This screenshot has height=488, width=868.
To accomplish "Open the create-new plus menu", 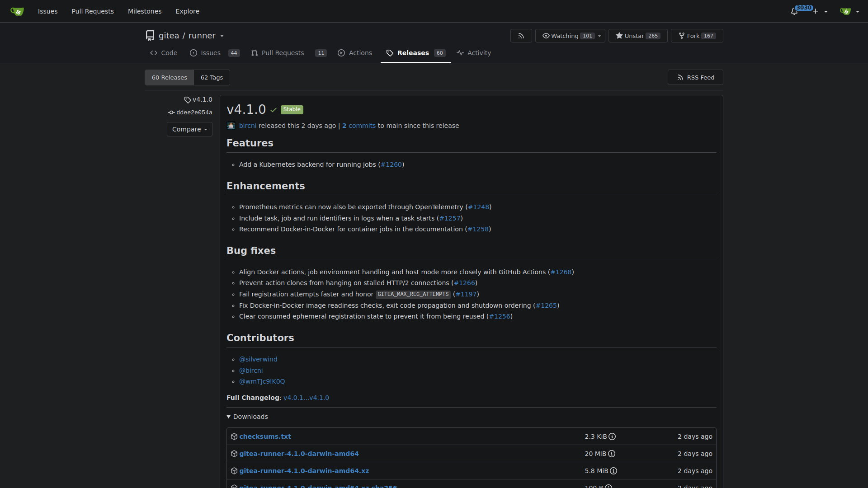I will (820, 11).
